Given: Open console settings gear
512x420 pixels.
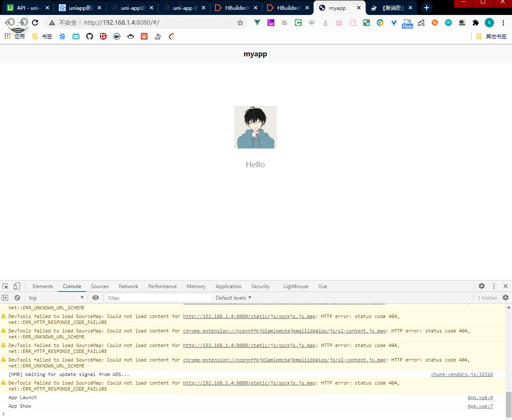Looking at the screenshot, I should 506,297.
